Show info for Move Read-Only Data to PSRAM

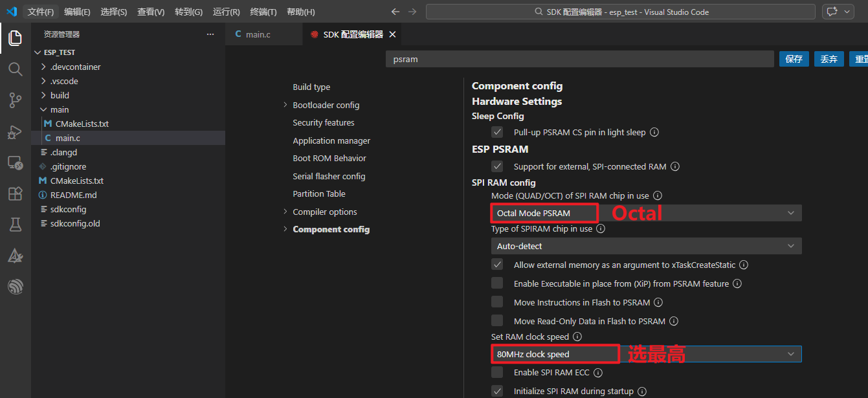point(673,321)
